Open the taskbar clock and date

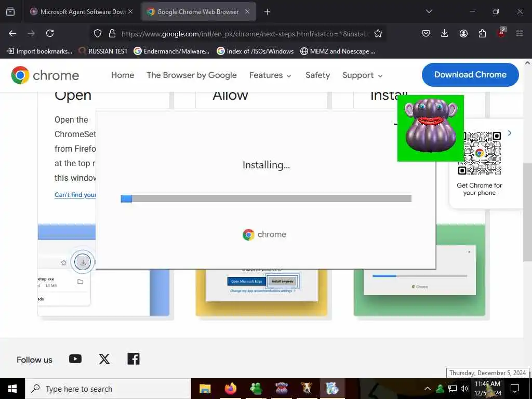tap(487, 389)
